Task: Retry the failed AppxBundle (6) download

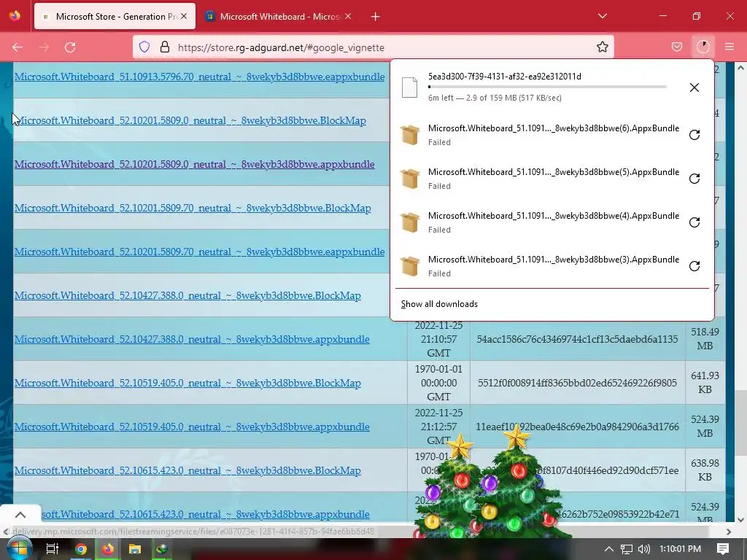Action: 694,135
